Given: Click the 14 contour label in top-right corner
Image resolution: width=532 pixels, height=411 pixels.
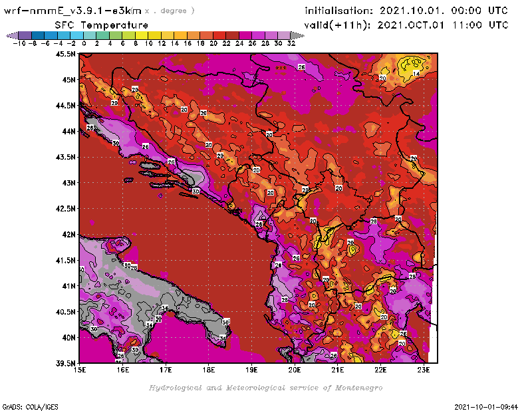Looking at the screenshot, I should point(416,73).
